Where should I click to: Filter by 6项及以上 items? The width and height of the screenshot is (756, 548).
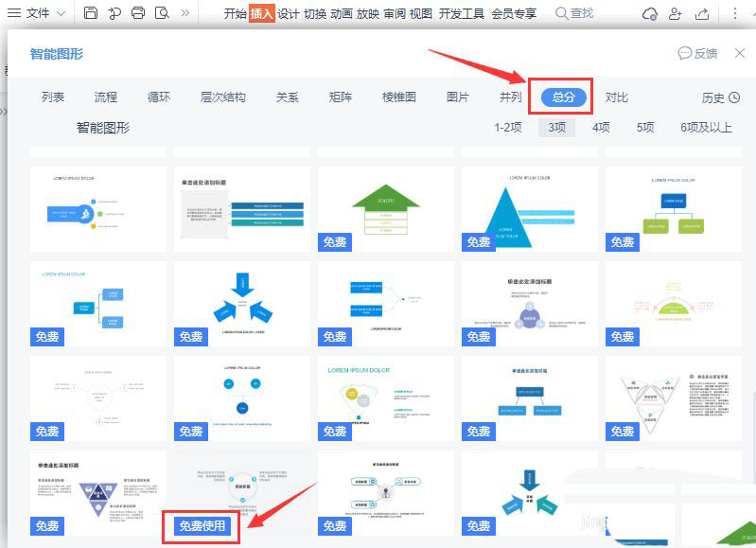pyautogui.click(x=706, y=128)
